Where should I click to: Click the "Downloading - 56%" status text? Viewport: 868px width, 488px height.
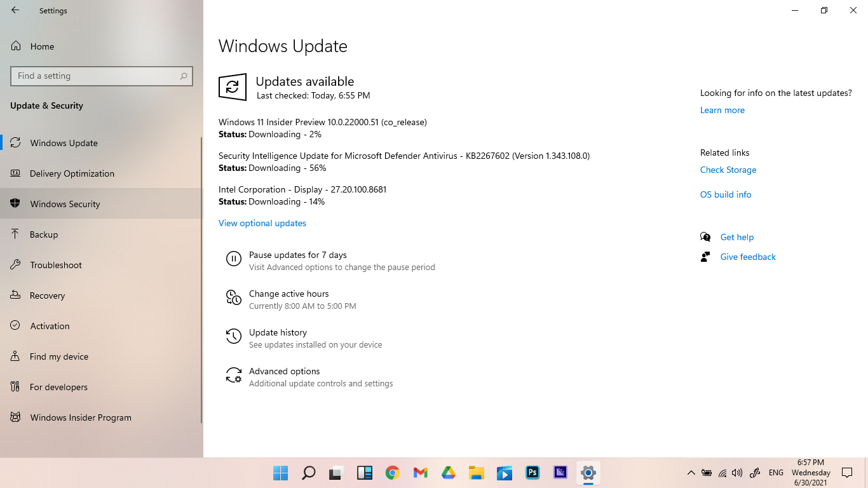click(x=287, y=168)
